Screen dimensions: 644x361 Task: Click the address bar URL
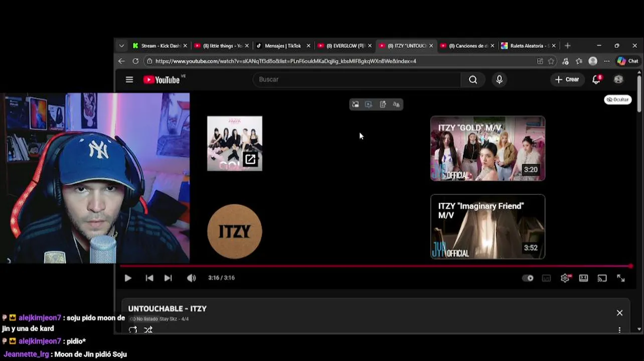[x=286, y=61]
